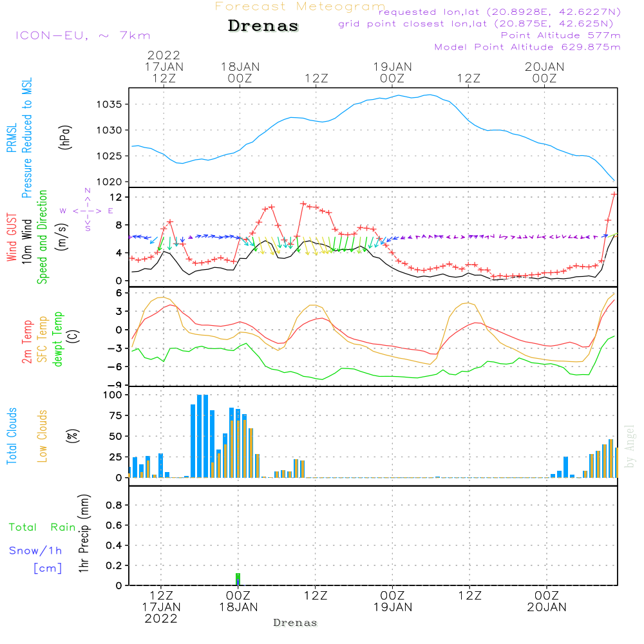Click the red 'Wind GUST' label
This screenshot has width=644, height=644.
(12, 238)
